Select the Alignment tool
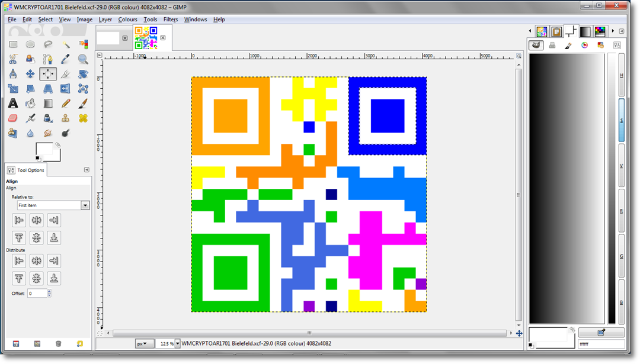The width and height of the screenshot is (640, 364). 48,74
